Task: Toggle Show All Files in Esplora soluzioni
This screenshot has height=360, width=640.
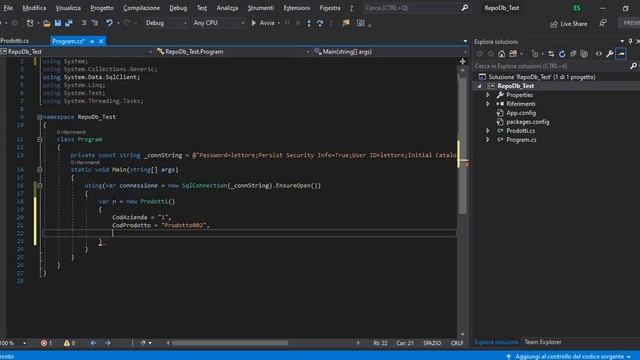Action: [x=584, y=54]
